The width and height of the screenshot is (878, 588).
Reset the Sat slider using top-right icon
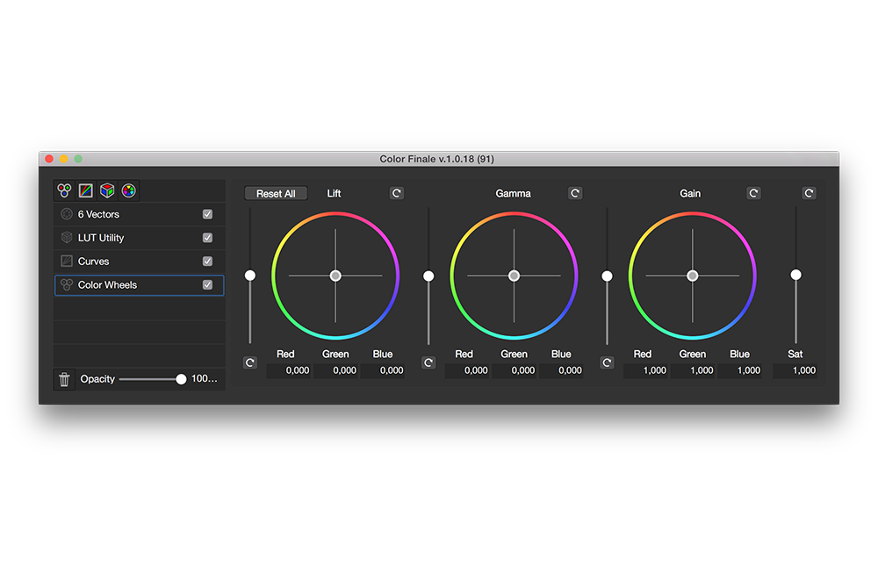(x=809, y=193)
